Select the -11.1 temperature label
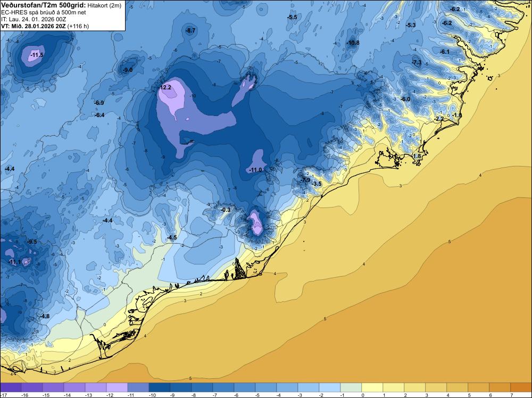Screen dimensions: 532x398 coord(14,262)
